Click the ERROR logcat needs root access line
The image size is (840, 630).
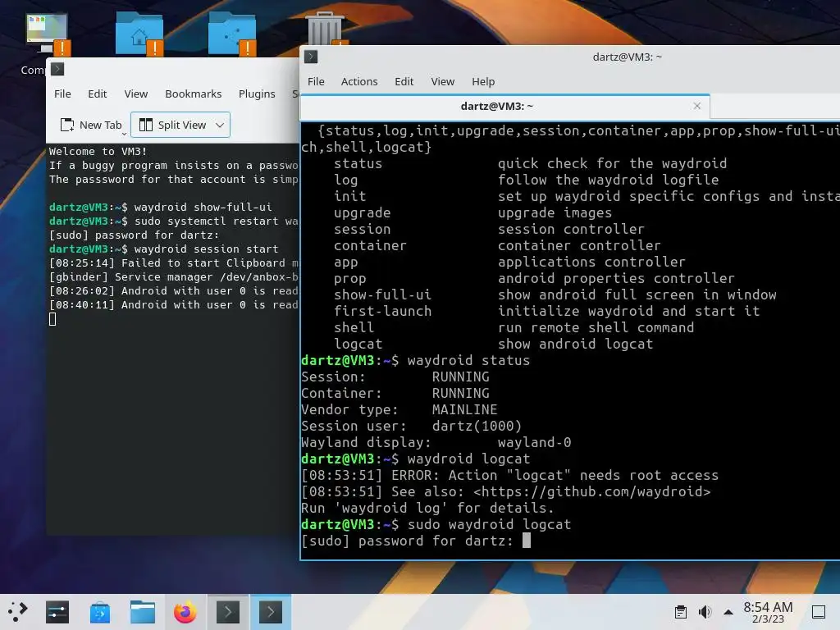pos(509,475)
